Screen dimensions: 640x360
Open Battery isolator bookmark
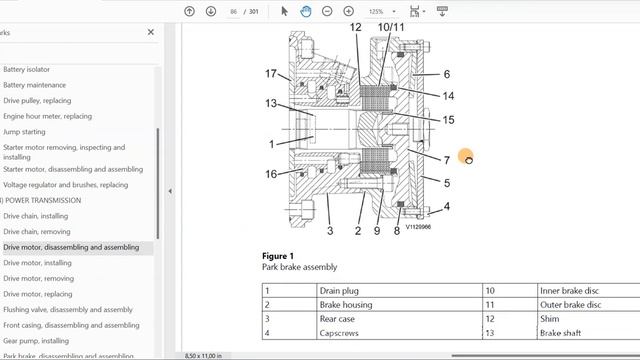click(x=27, y=69)
